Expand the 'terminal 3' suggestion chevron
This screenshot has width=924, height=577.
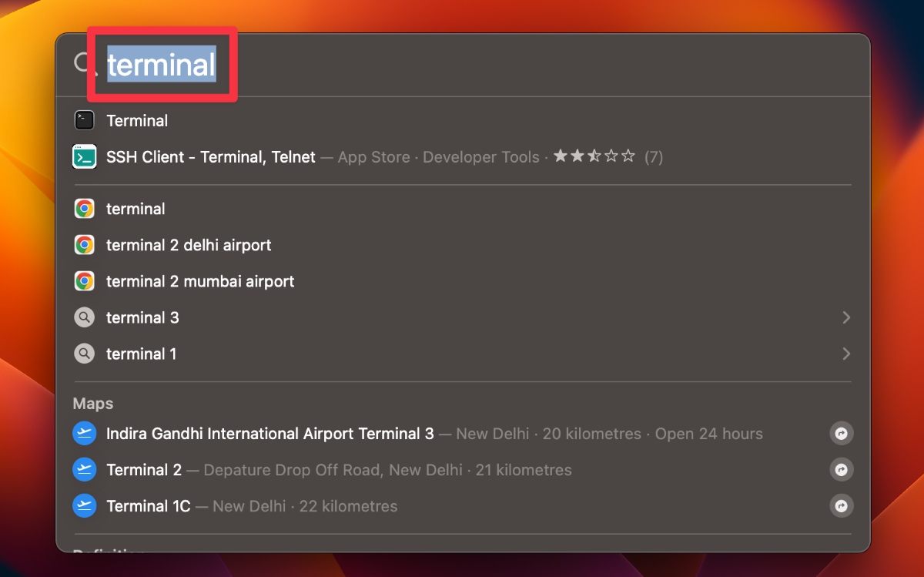[846, 317]
